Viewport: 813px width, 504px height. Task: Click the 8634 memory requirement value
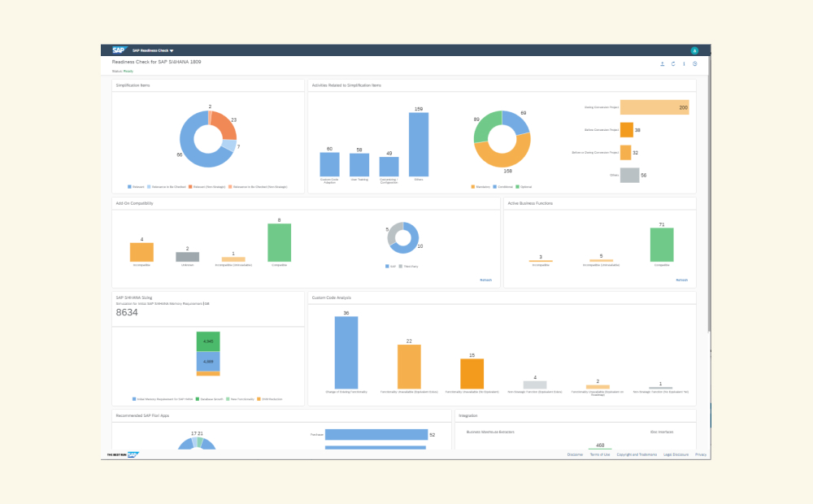[127, 312]
